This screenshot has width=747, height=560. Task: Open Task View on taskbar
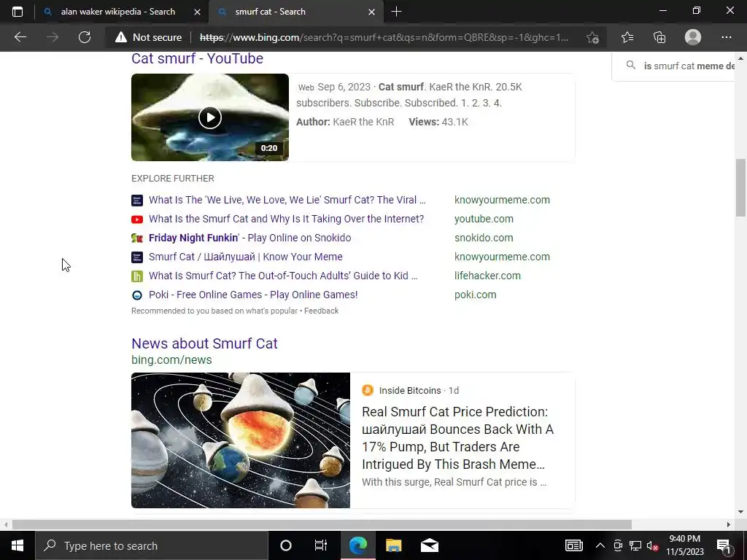coord(321,545)
